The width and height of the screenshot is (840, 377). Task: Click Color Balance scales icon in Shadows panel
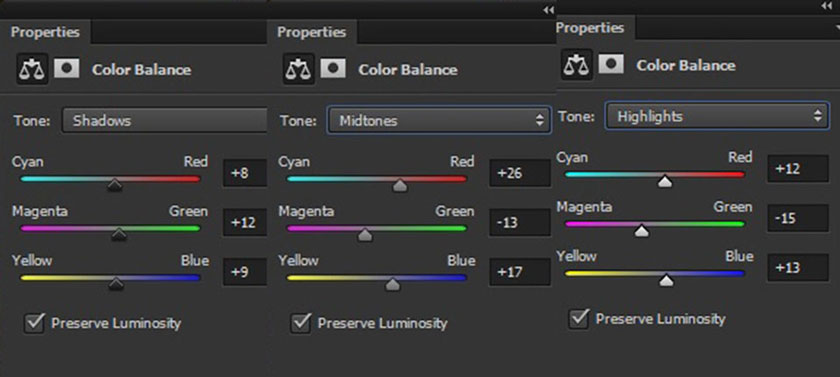32,69
